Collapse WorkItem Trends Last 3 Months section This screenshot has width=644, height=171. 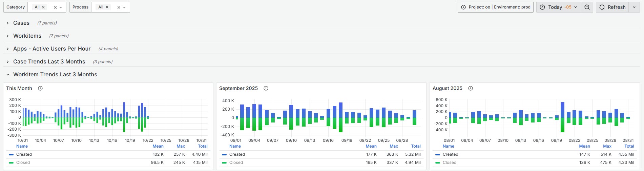tap(55, 75)
